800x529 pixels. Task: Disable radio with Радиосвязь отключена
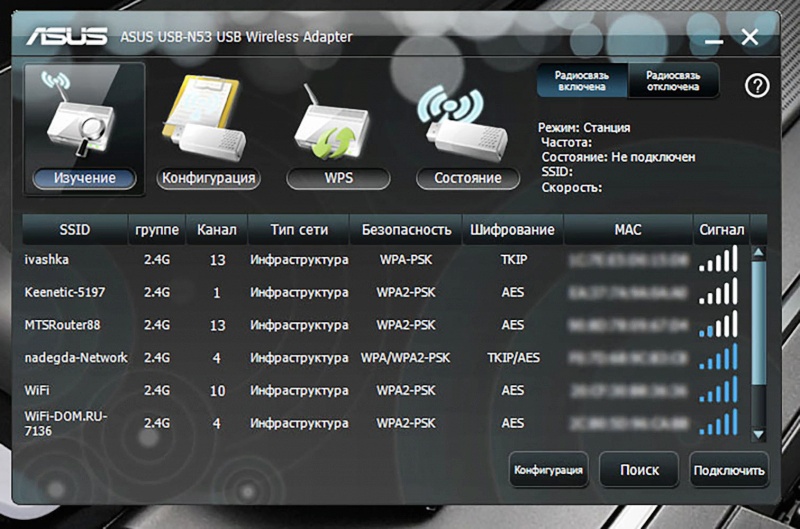point(673,81)
